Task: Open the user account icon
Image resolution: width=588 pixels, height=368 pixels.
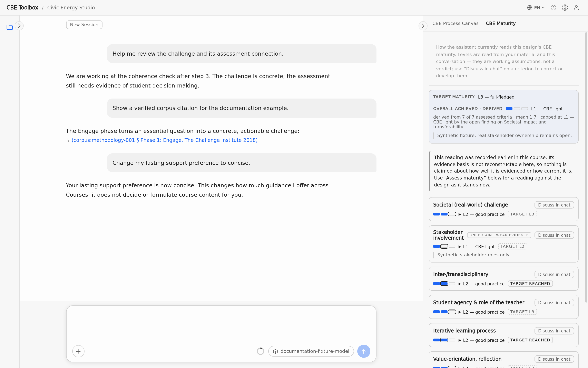Action: pyautogui.click(x=576, y=8)
